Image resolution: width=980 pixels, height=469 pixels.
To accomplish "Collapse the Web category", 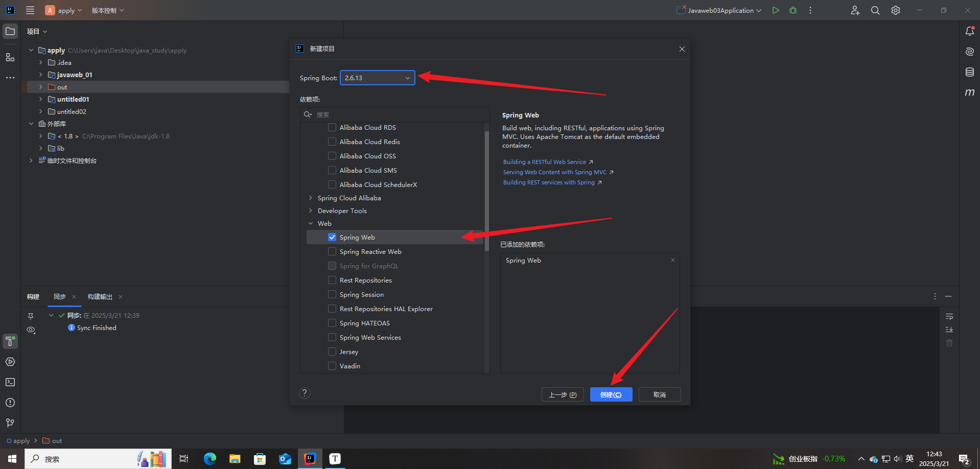I will (311, 223).
